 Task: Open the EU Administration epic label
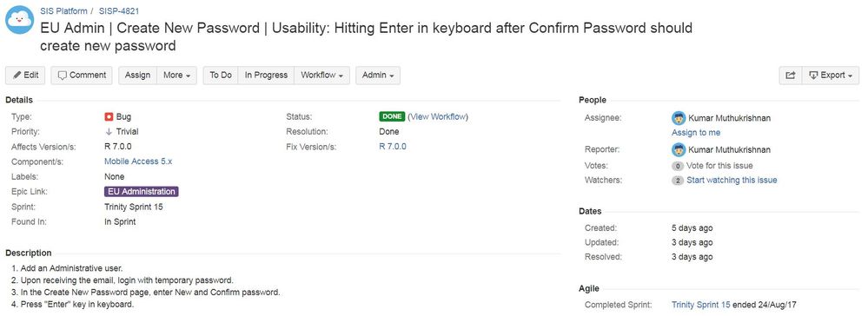pyautogui.click(x=142, y=192)
